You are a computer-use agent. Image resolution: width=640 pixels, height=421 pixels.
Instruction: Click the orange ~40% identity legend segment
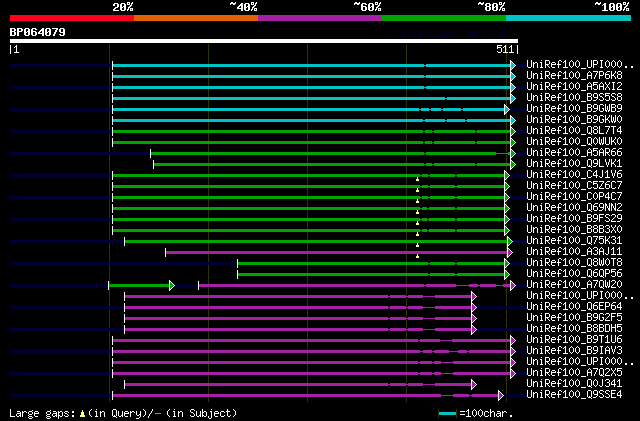point(196,18)
